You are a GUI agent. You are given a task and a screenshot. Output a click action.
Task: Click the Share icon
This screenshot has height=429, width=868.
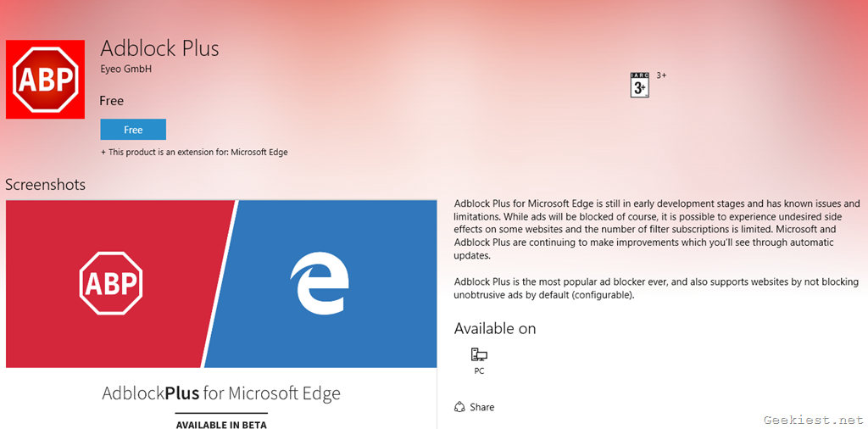pyautogui.click(x=459, y=407)
